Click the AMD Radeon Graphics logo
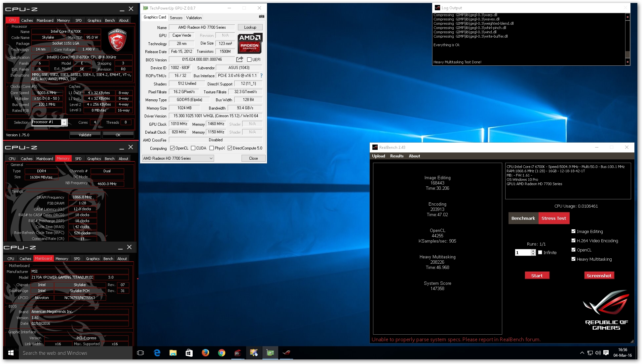Image resolution: width=642 pixels, height=364 pixels. point(250,43)
